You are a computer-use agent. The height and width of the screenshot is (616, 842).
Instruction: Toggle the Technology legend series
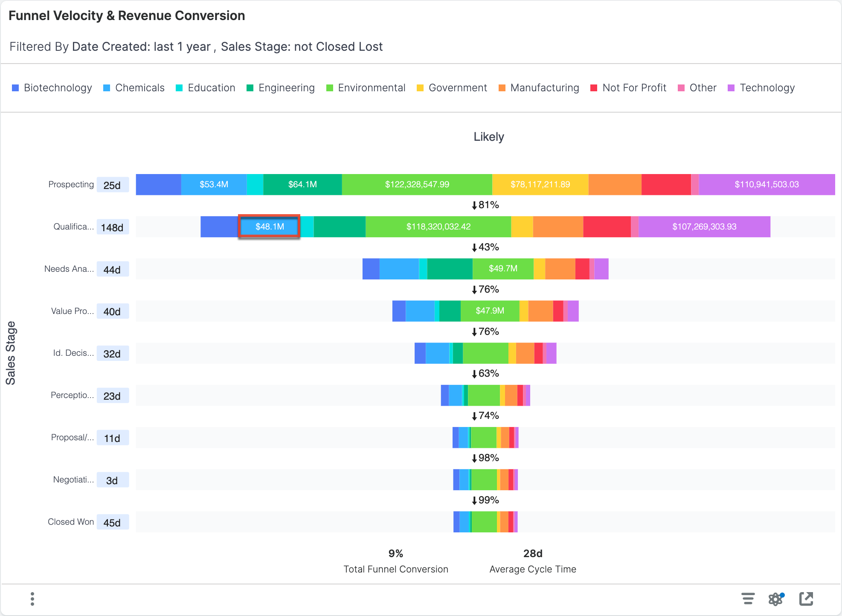[x=768, y=88]
